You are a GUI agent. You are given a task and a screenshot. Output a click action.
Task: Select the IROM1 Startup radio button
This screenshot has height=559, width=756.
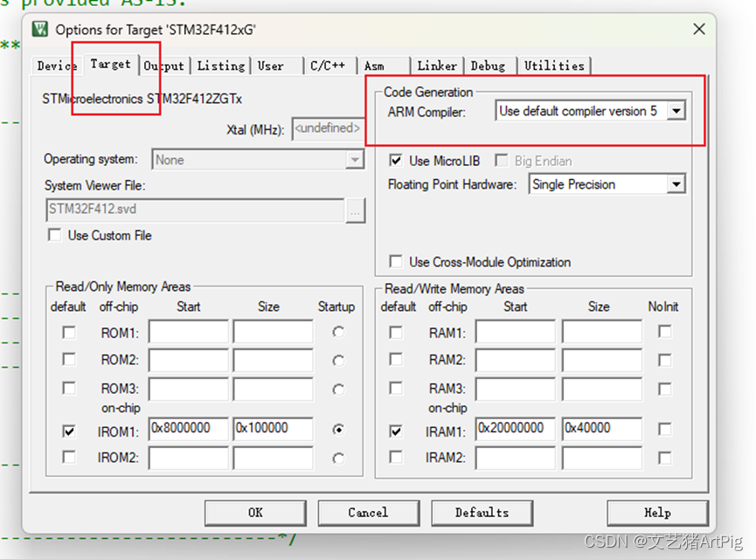338,430
